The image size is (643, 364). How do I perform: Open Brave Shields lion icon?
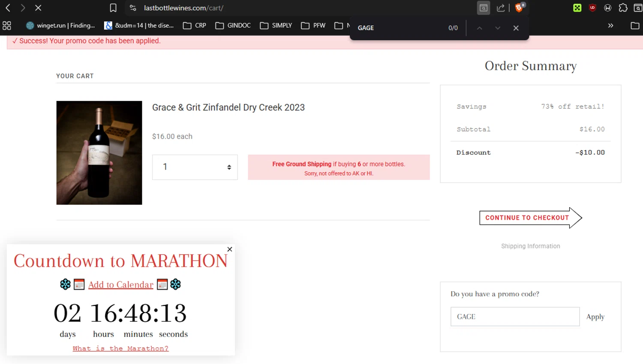(520, 7)
